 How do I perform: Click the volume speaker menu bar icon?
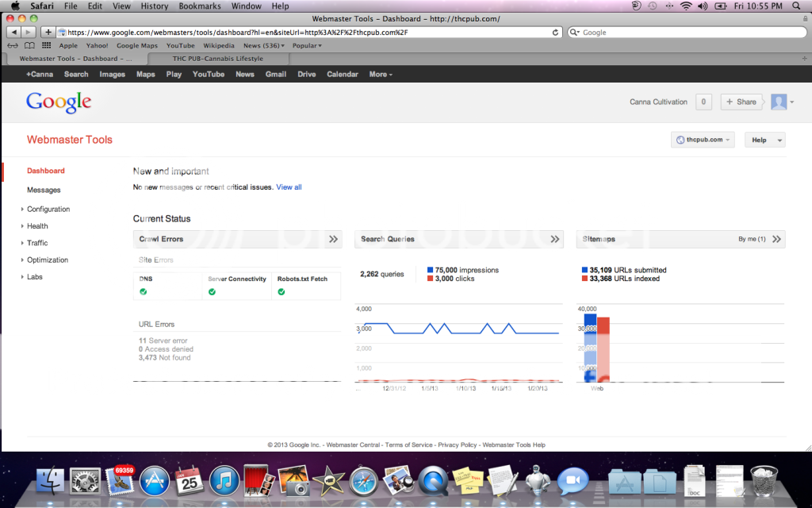pos(703,6)
